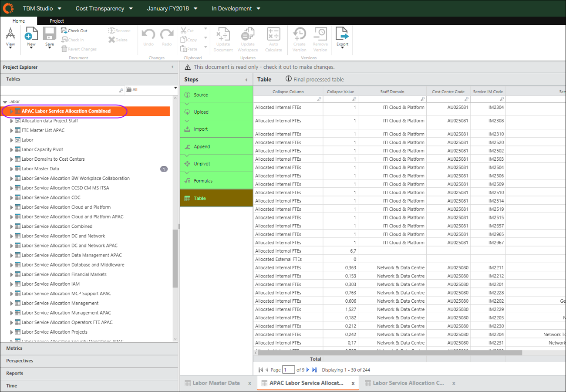The height and width of the screenshot is (392, 566).
Task: Go to next page of table
Action: coord(308,370)
